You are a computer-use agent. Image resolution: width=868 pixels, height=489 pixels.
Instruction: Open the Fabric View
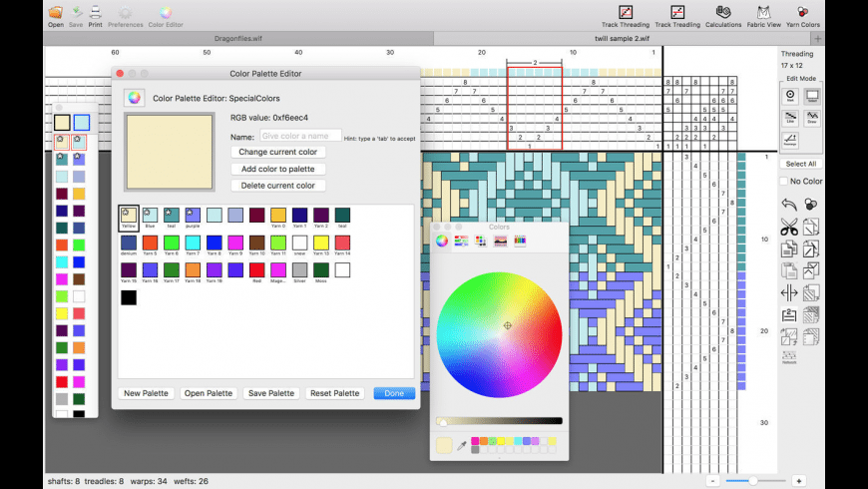click(x=762, y=12)
